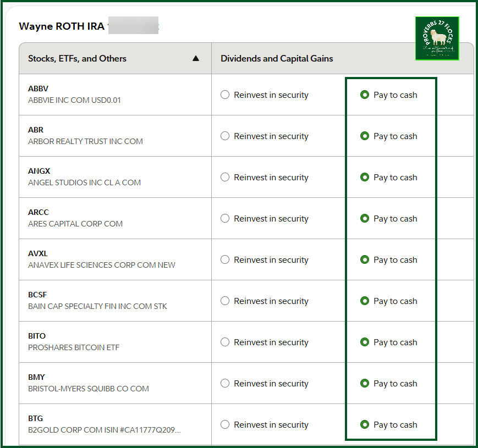Choose Pay to cash for BITO
Viewport: 478px width, 448px height.
pyautogui.click(x=364, y=342)
